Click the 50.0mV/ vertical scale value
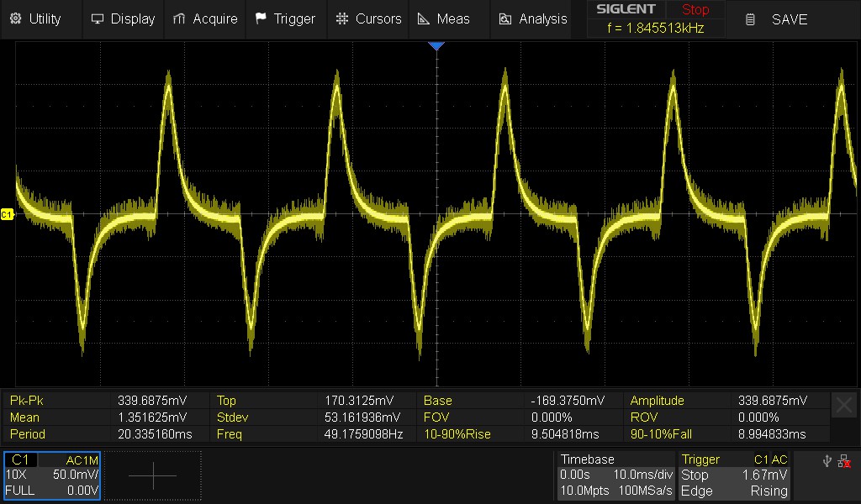This screenshot has width=861, height=504. (x=76, y=475)
